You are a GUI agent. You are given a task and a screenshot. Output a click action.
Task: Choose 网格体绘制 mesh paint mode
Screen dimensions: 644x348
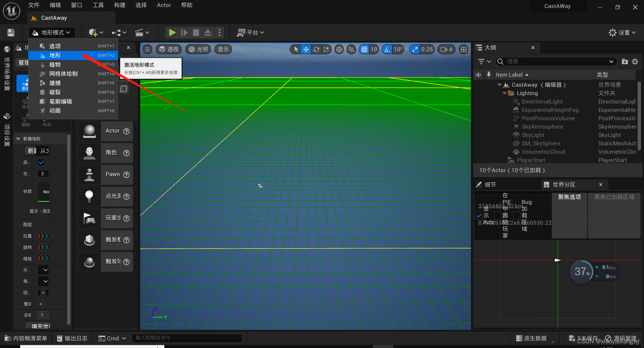pos(73,74)
